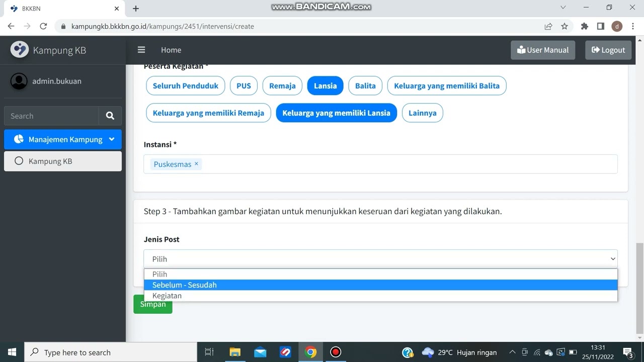Toggle the Balita participant option
Viewport: 644px width, 362px height.
(x=365, y=85)
